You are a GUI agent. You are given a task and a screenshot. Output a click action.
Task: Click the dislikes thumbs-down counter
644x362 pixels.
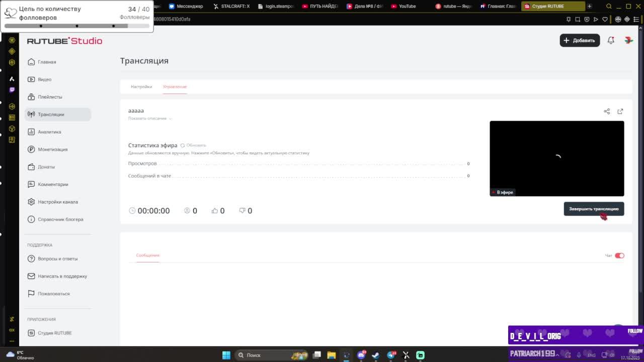click(246, 211)
